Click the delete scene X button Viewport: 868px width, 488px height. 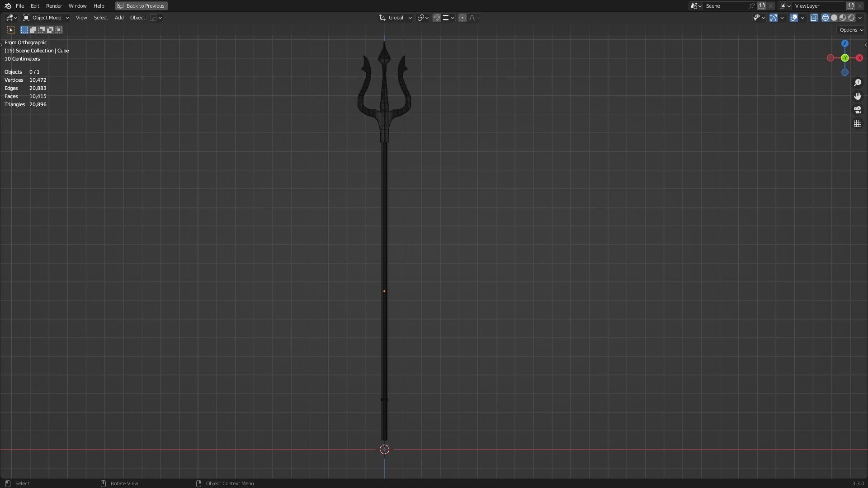click(x=771, y=6)
